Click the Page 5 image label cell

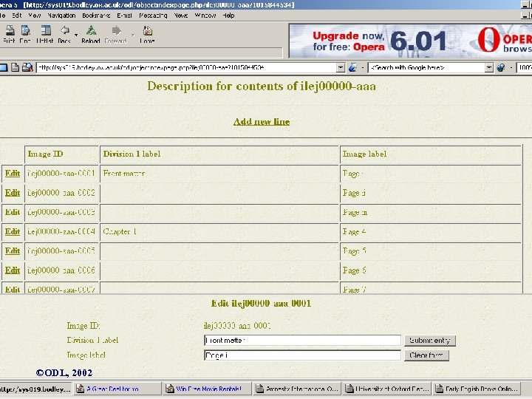click(x=431, y=250)
